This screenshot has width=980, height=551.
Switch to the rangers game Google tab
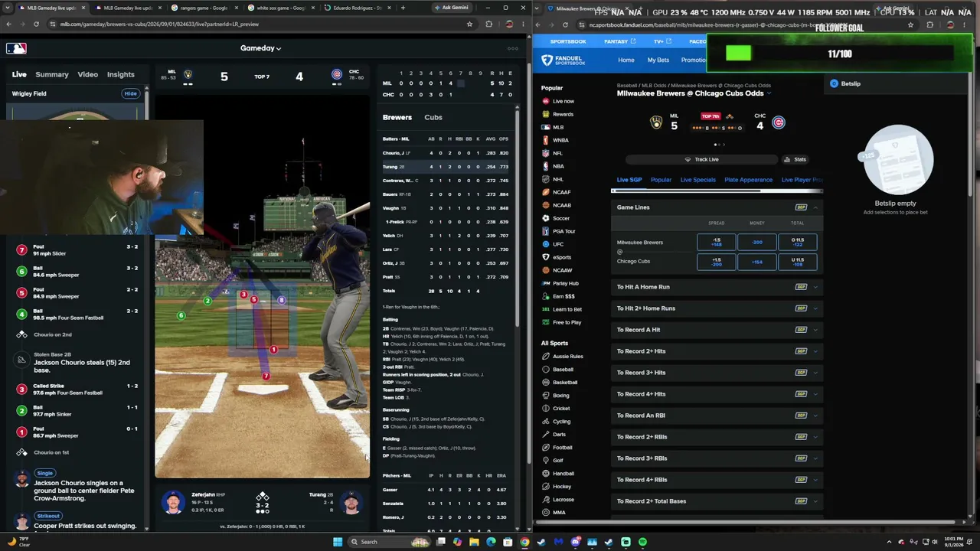(205, 8)
